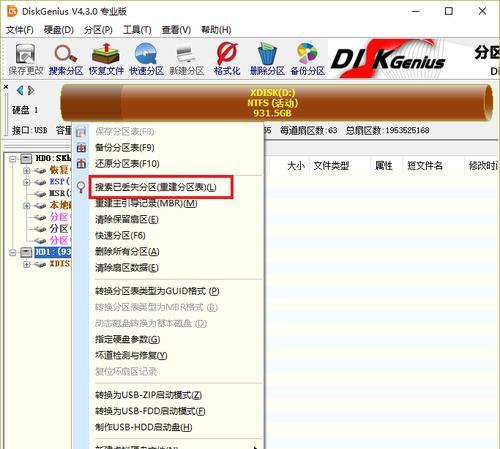Click the magnifier icon beside 搜索已丢失分区
Screen dimensions: 500x449
81,187
